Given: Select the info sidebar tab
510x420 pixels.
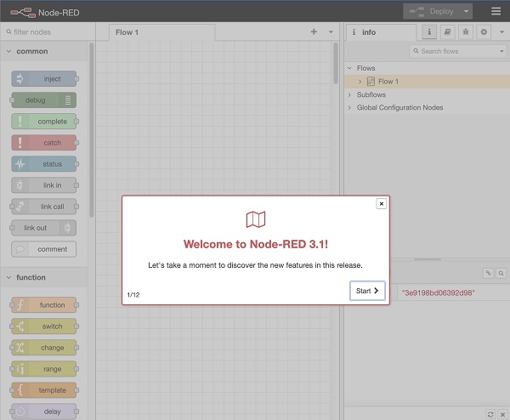Looking at the screenshot, I should (381, 32).
